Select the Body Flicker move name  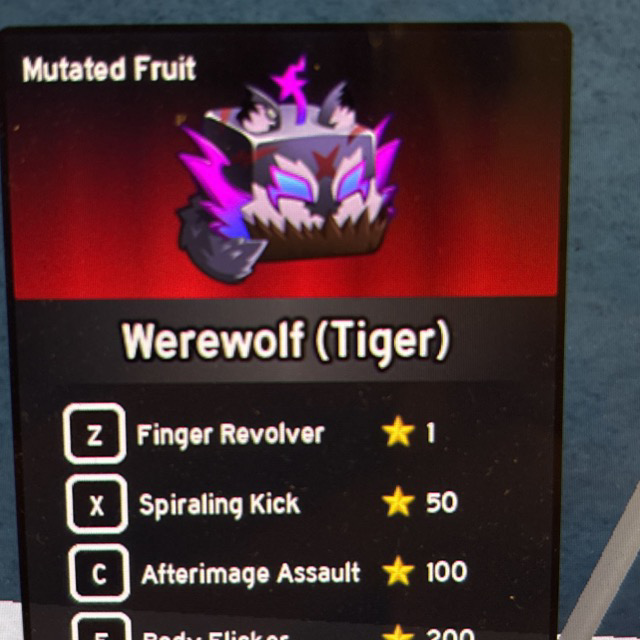(x=216, y=636)
